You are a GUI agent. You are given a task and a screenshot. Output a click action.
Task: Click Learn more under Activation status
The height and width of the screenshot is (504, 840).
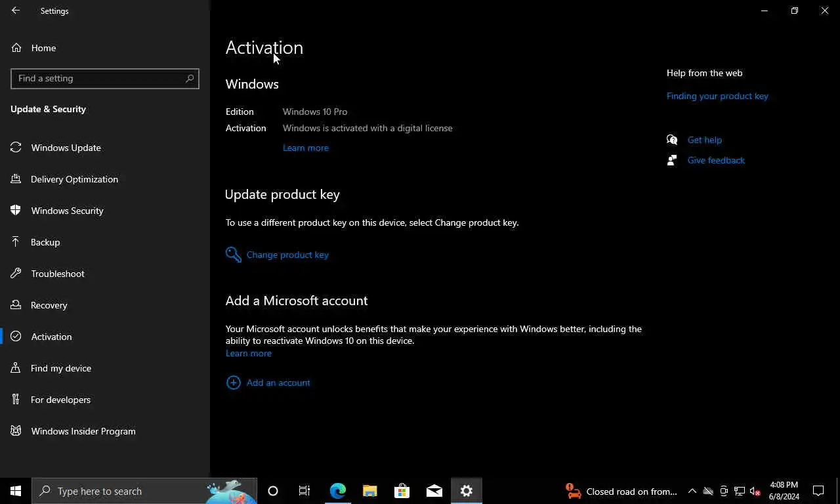pyautogui.click(x=306, y=148)
